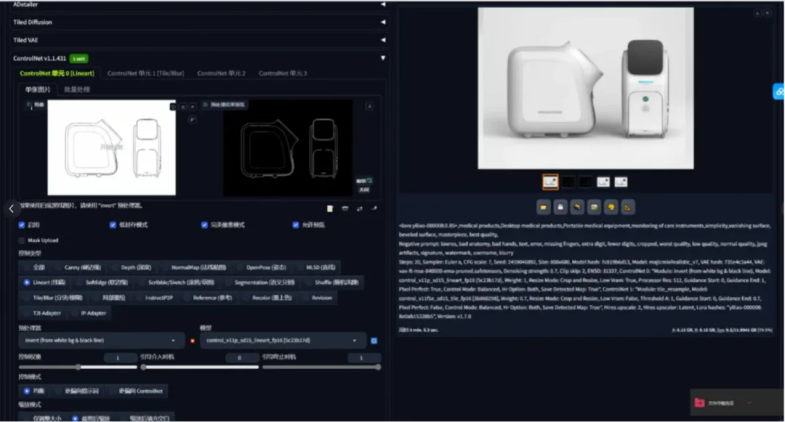
Task: Select first thumbnail in the output gallery
Action: pos(550,182)
